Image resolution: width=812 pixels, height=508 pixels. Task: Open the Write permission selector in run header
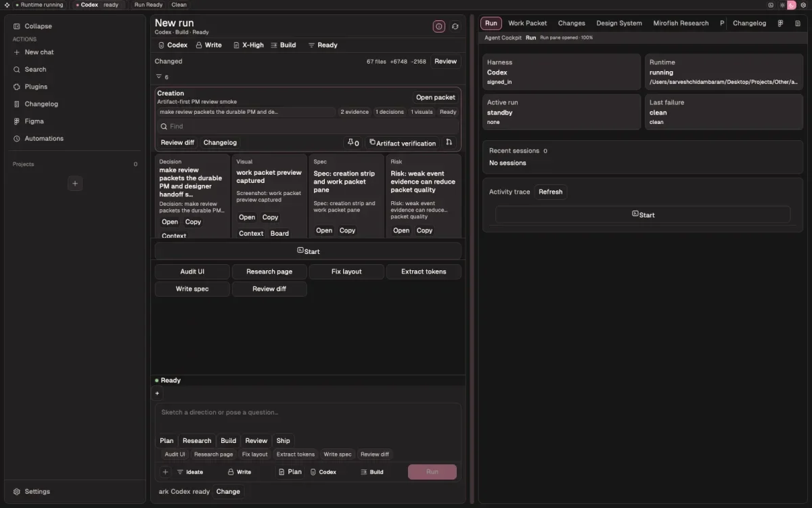208,45
